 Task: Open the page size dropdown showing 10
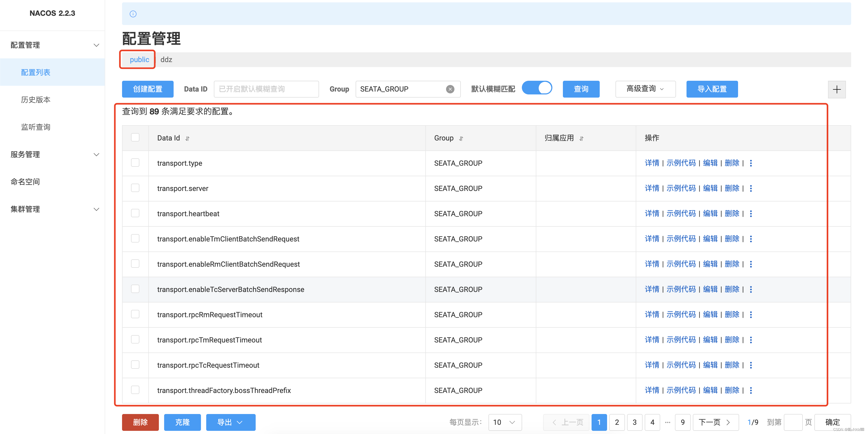[x=504, y=422]
